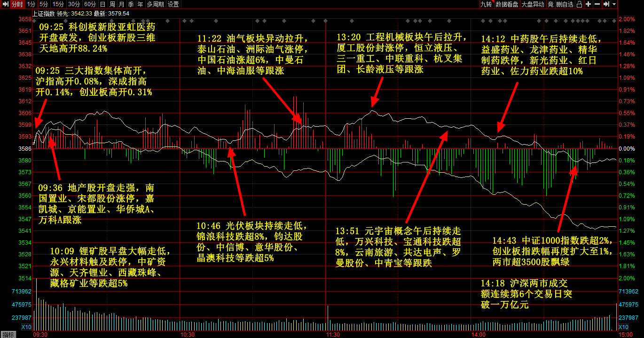
Task: Click the plus zoom-in icon
Action: point(589,4)
